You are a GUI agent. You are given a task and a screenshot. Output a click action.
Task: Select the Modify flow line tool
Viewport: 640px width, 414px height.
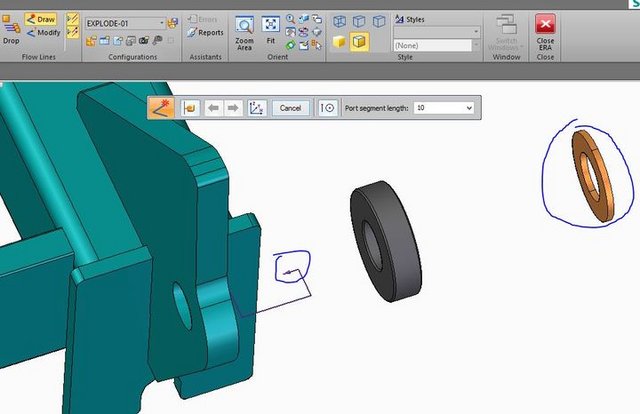pos(43,33)
